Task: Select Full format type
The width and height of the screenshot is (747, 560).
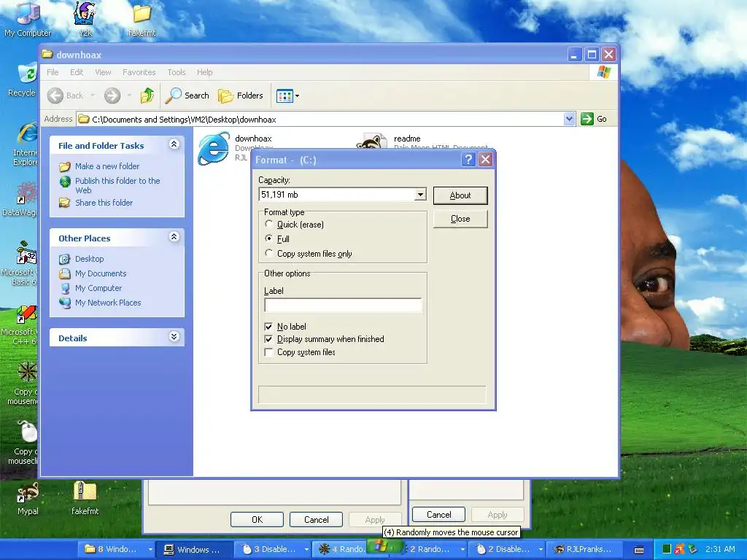Action: (x=269, y=238)
